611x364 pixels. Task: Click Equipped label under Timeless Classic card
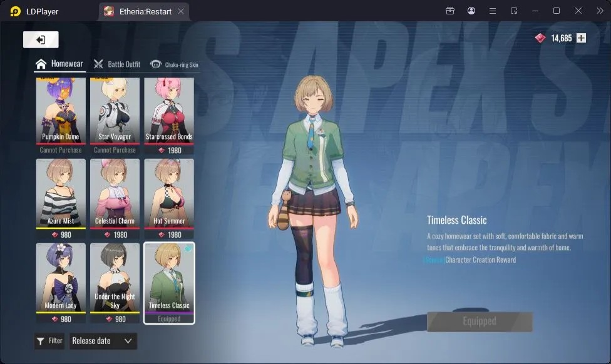pos(169,319)
